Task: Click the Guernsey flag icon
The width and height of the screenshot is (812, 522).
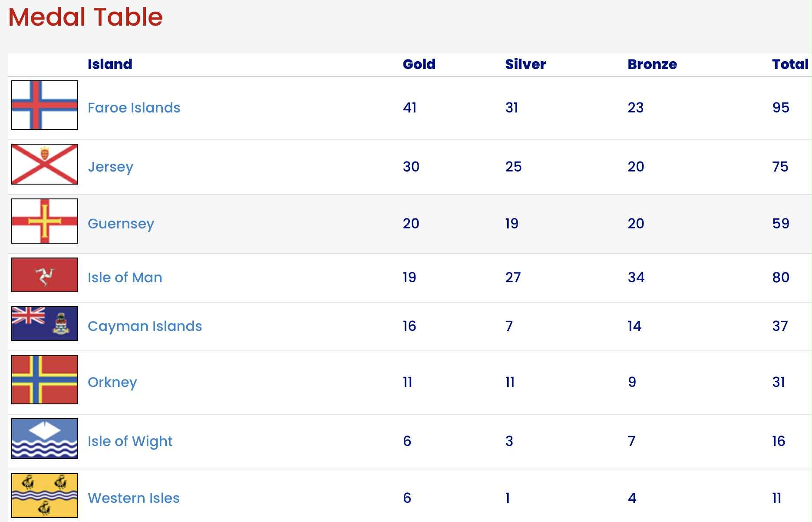Action: click(x=45, y=221)
